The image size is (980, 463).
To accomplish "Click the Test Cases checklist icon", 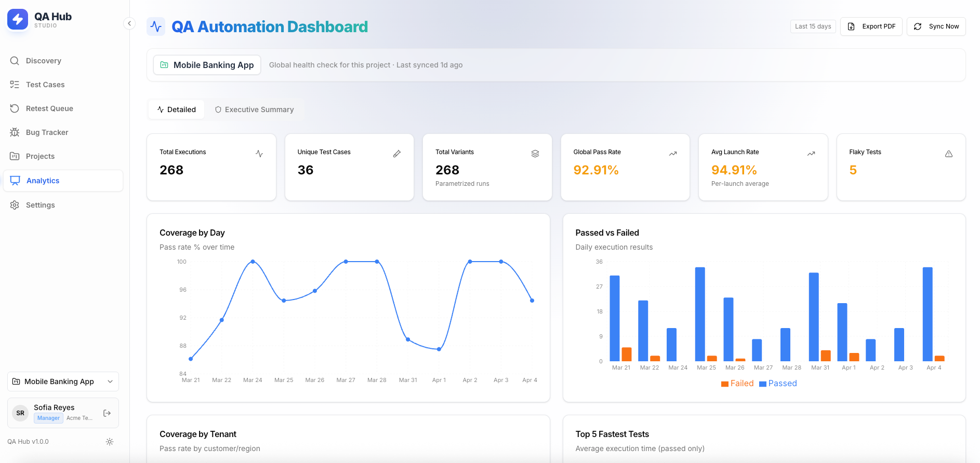I will (15, 85).
